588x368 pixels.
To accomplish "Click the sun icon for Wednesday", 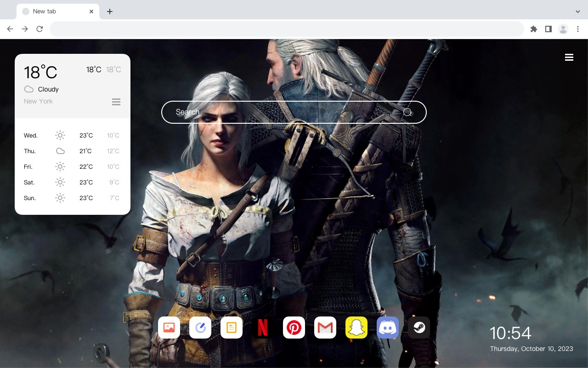I will coord(60,135).
